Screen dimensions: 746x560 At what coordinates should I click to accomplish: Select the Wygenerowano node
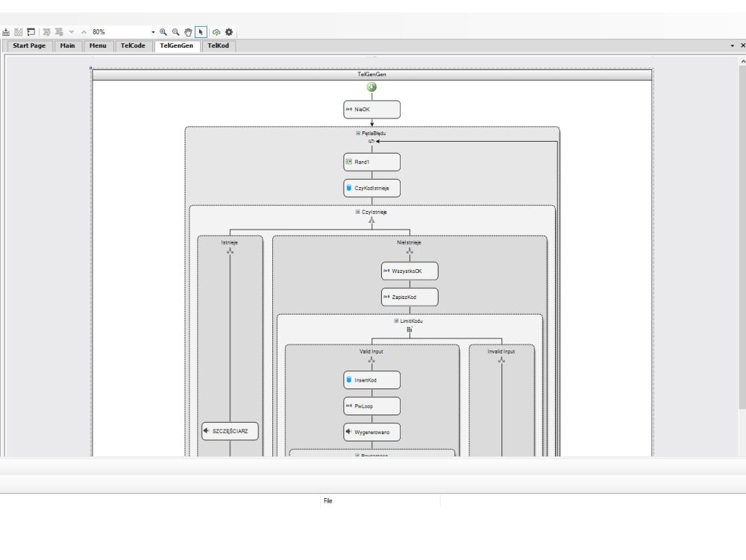372,432
